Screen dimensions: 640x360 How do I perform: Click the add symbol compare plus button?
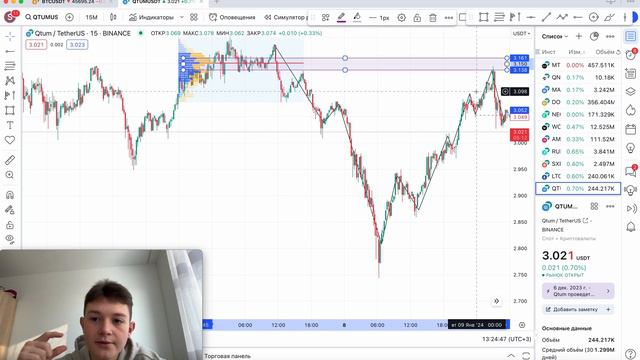[x=69, y=17]
